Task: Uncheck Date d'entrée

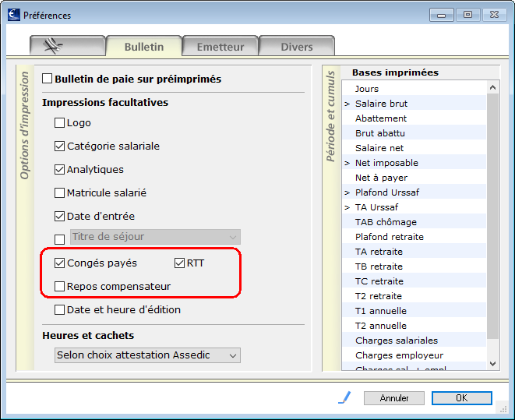Action: click(59, 216)
